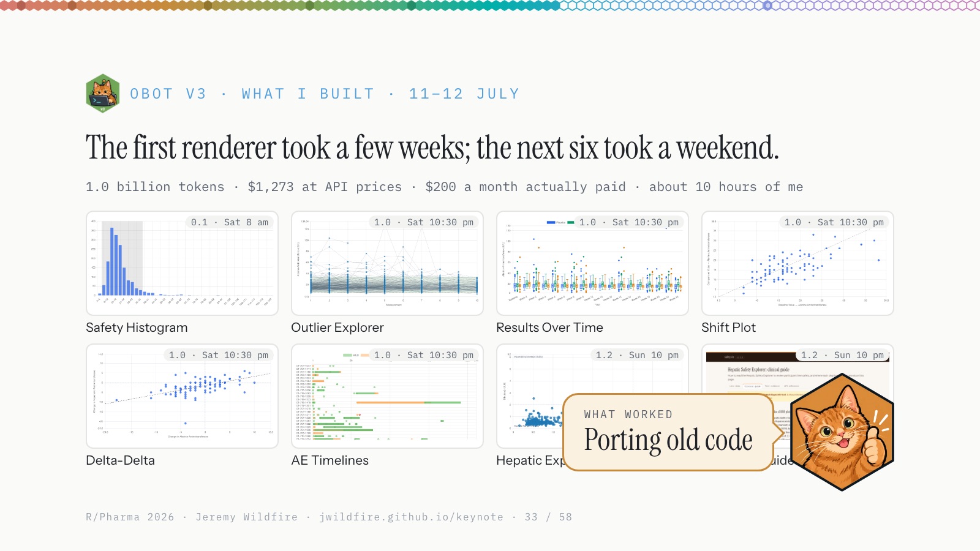This screenshot has width=980, height=551.
Task: Click the '0.1 · Sat 8 am' version badge
Action: pos(230,222)
